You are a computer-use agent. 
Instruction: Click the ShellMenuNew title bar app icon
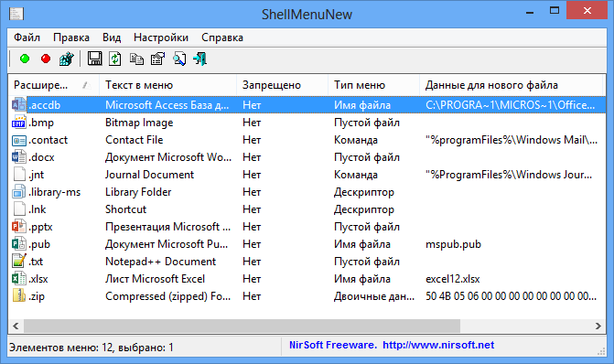(x=16, y=14)
